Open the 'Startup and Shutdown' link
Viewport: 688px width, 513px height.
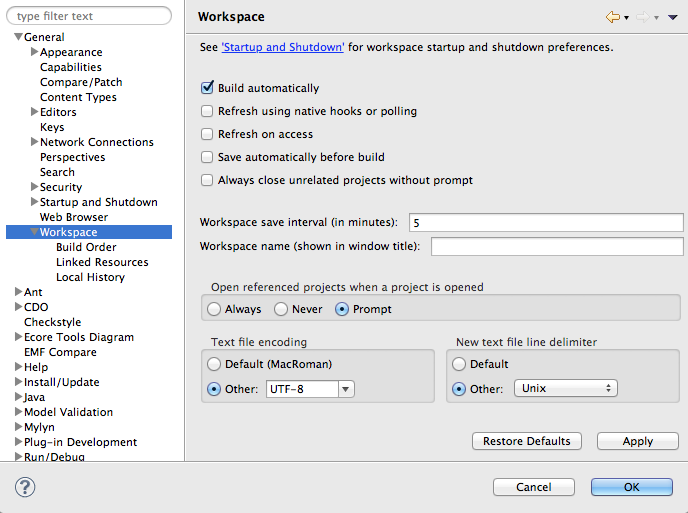tap(282, 47)
